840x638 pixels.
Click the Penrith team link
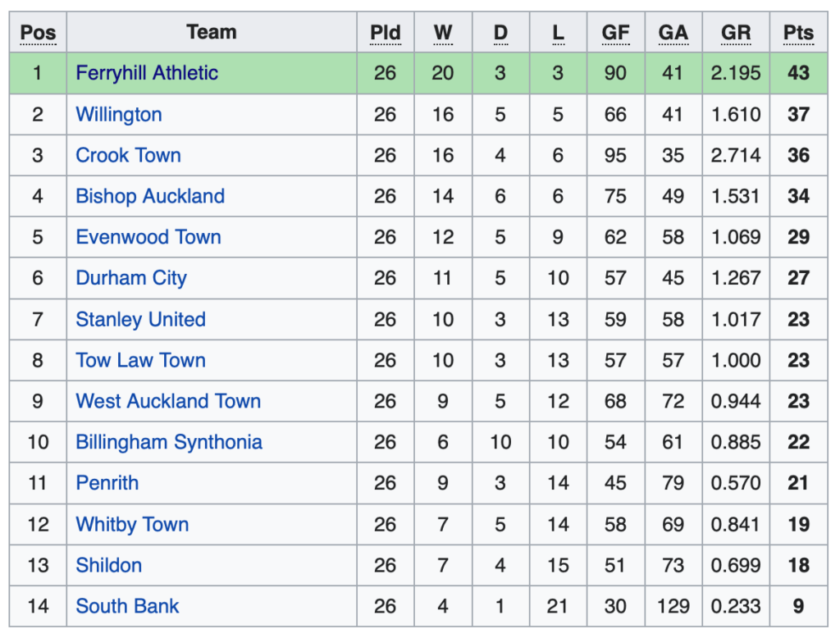tap(107, 483)
